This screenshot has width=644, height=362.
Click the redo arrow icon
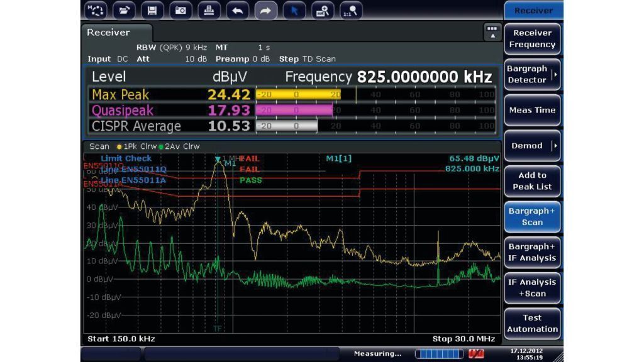point(265,10)
